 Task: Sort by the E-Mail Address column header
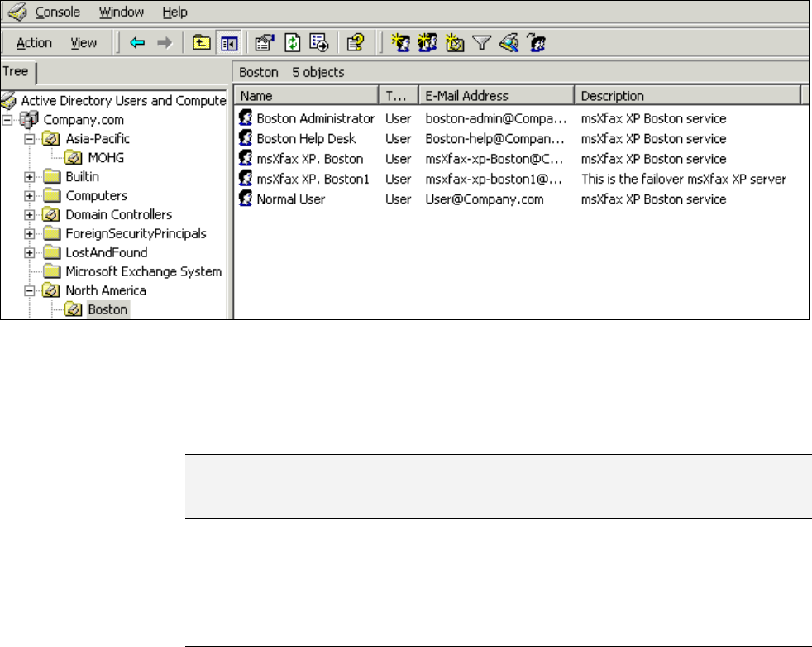tap(497, 96)
